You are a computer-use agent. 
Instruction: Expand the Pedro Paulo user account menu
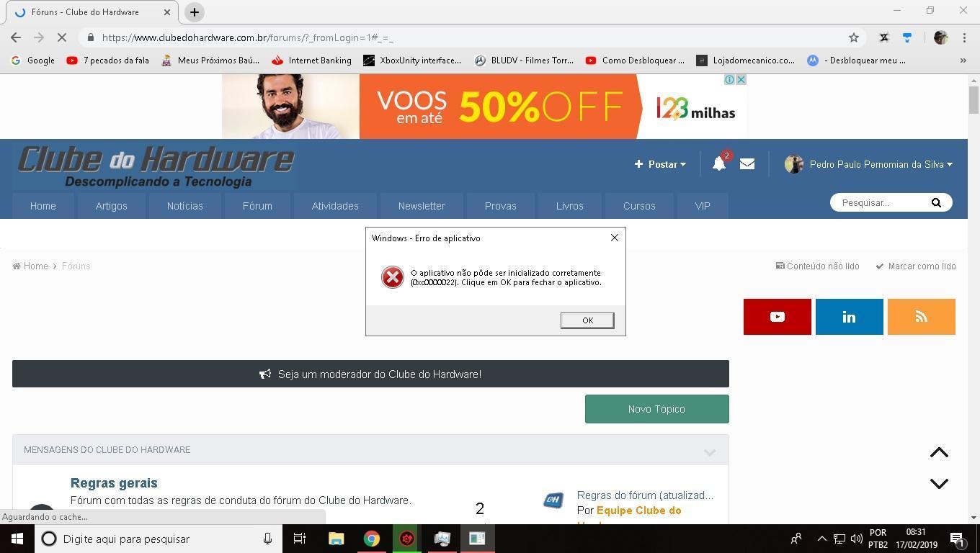(x=869, y=164)
